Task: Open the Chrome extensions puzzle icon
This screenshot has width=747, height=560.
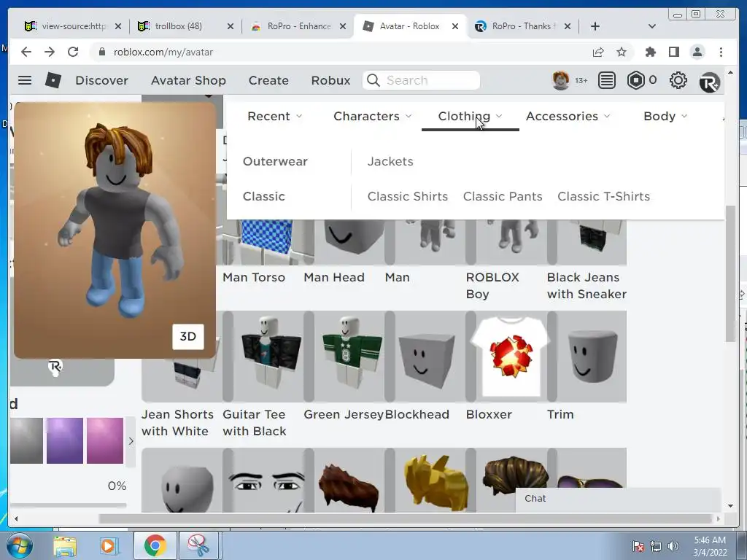Action: [650, 52]
